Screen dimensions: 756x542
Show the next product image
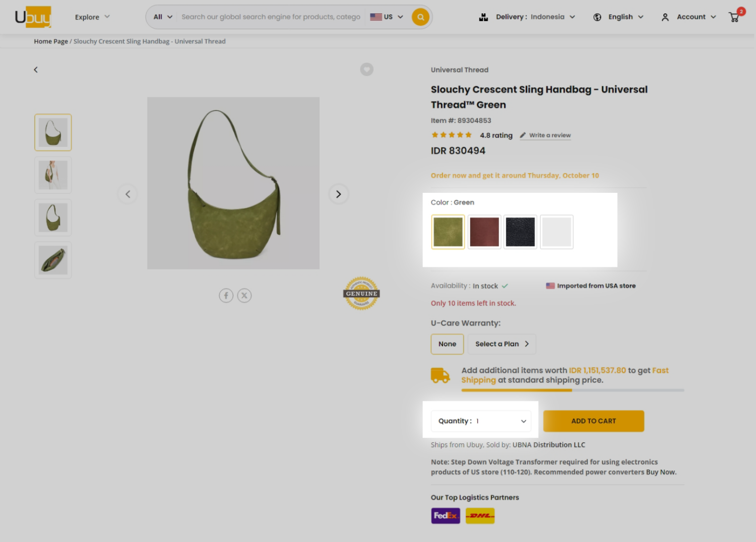(x=339, y=194)
